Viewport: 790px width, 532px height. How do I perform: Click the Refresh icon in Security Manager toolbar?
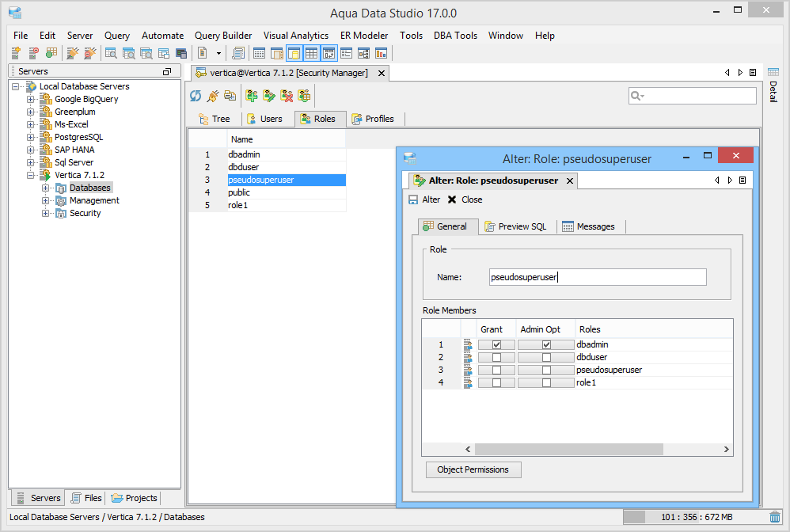[196, 96]
